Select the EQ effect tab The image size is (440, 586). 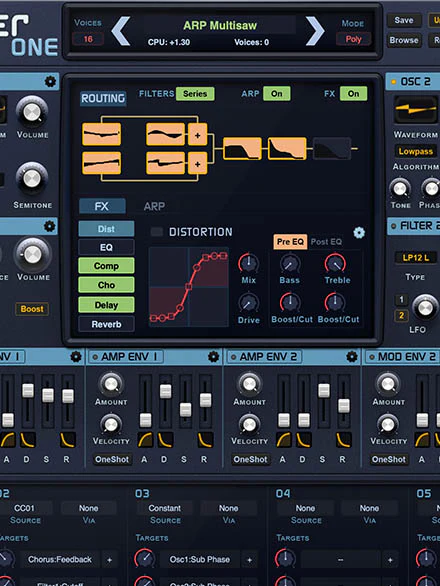106,247
